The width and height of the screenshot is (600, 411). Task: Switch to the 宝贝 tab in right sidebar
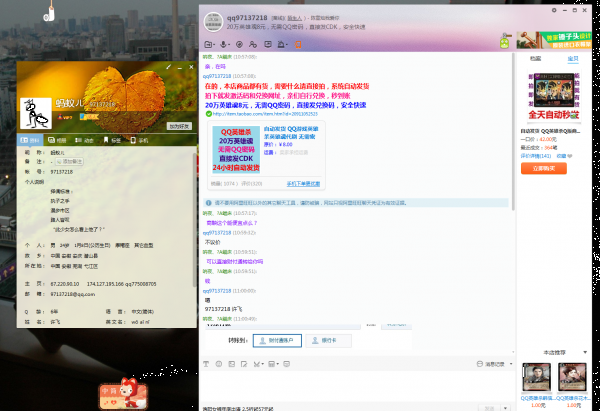pos(573,59)
